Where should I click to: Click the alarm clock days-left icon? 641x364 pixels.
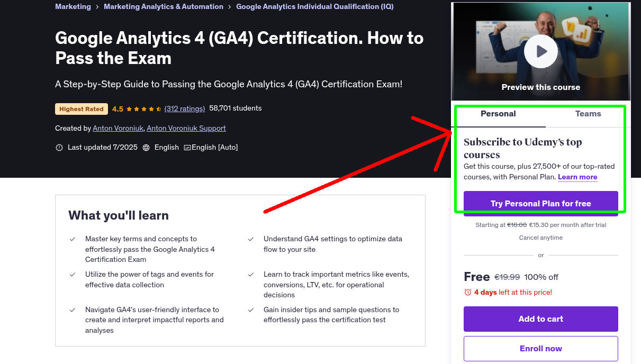tap(468, 292)
